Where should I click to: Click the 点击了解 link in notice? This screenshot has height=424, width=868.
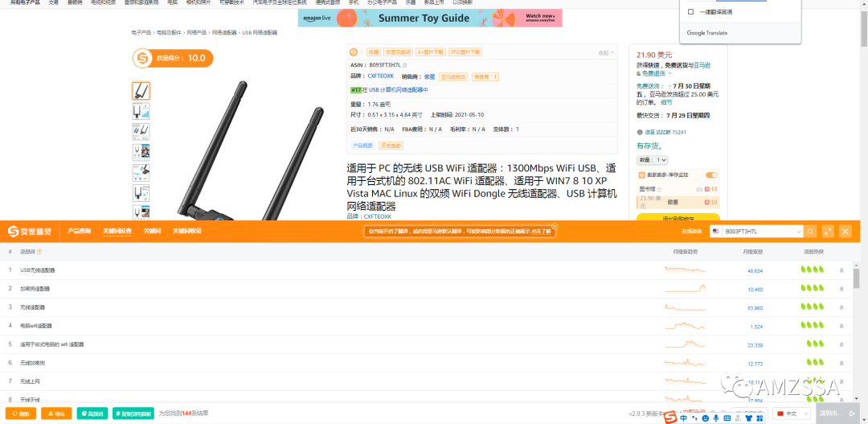point(542,231)
